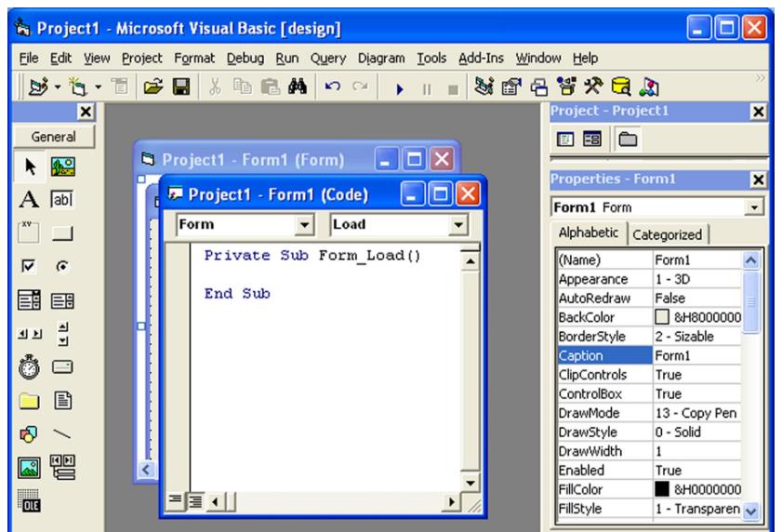Select the TextBox control tool
Screen dimensions: 782x532
point(63,200)
